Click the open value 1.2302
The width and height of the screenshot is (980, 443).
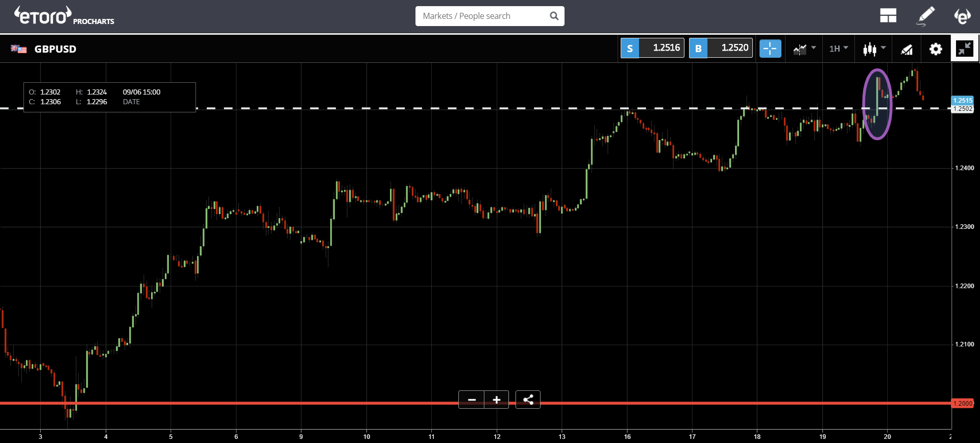(51, 92)
